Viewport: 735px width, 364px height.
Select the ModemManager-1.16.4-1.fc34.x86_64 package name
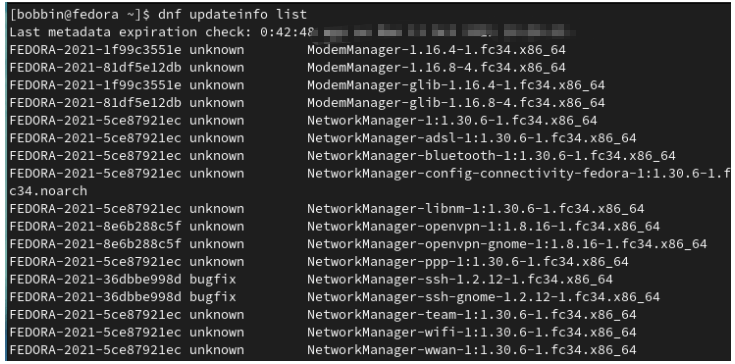[x=436, y=50]
